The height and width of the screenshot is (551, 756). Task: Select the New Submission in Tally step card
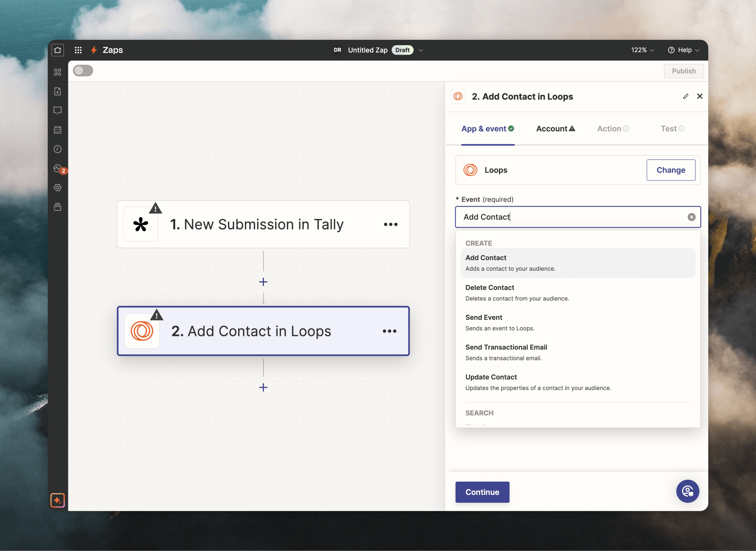[x=263, y=225]
